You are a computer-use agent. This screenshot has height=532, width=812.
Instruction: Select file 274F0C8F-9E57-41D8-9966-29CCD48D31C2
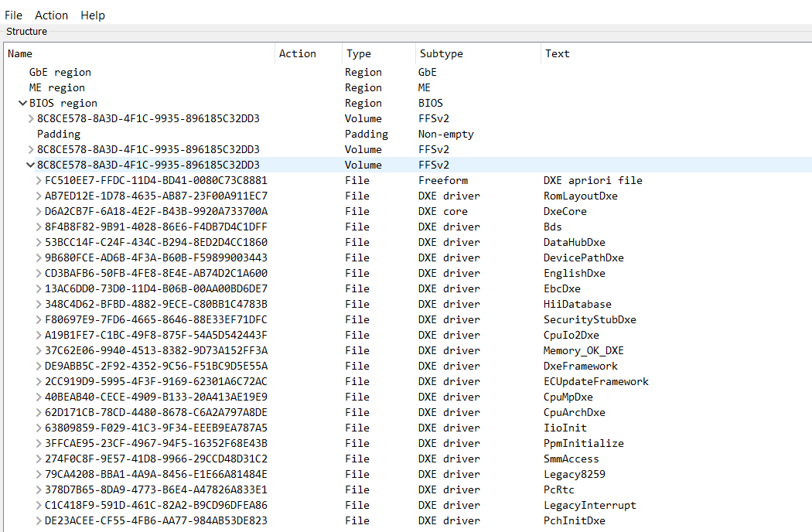point(156,459)
